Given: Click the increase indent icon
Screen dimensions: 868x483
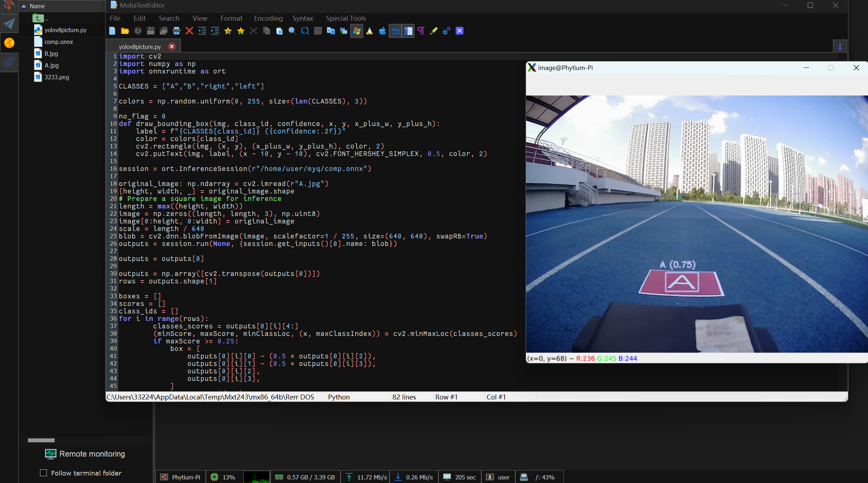Looking at the screenshot, I should pos(215,31).
